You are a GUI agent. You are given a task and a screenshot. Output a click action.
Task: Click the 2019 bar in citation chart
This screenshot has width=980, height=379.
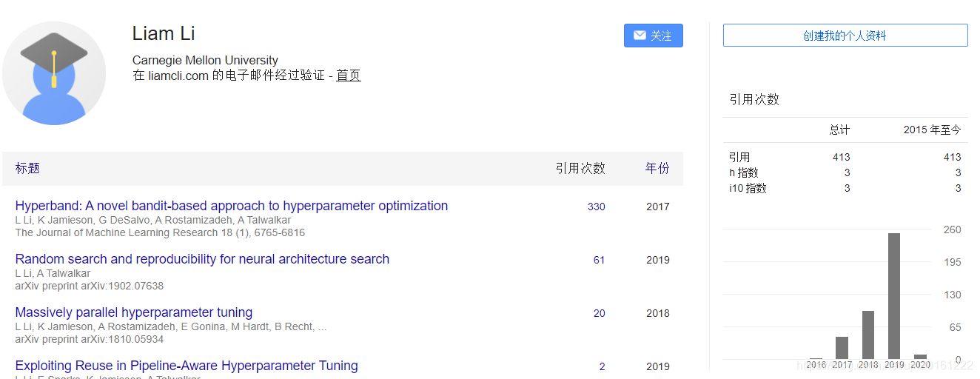pyautogui.click(x=894, y=296)
